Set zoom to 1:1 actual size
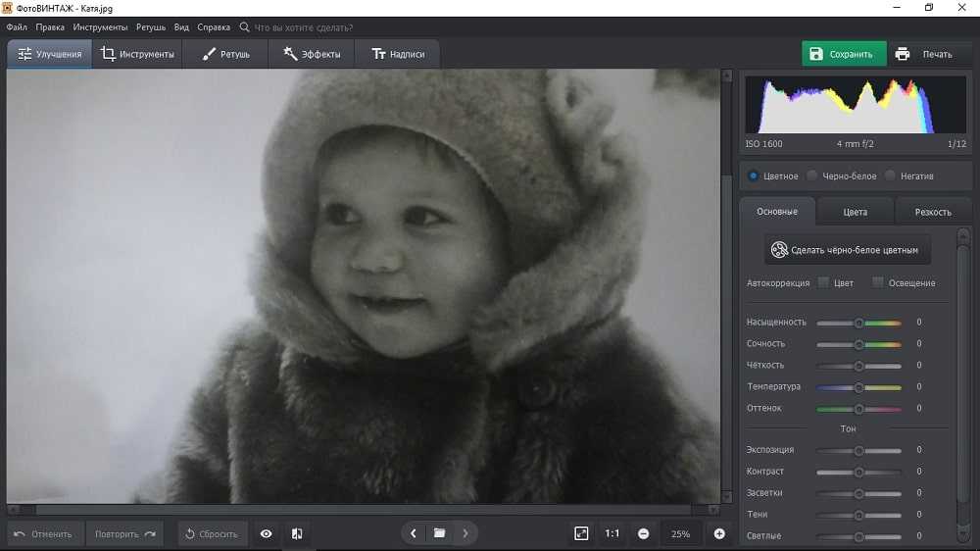This screenshot has width=980, height=551. (612, 533)
